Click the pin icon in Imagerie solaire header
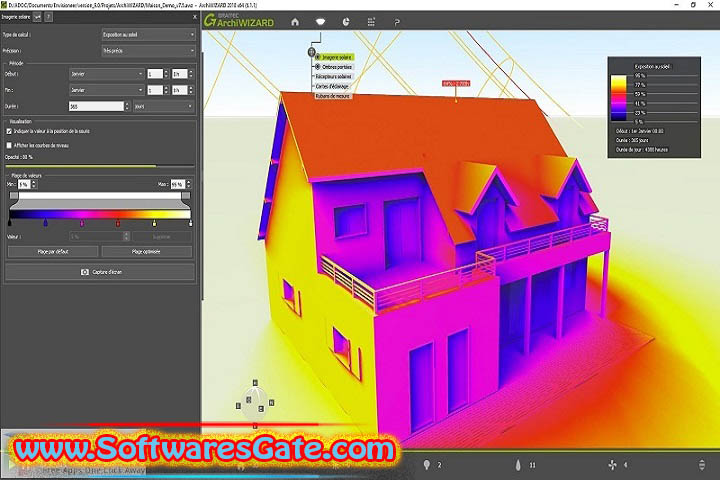The height and width of the screenshot is (480, 720). tap(37, 17)
